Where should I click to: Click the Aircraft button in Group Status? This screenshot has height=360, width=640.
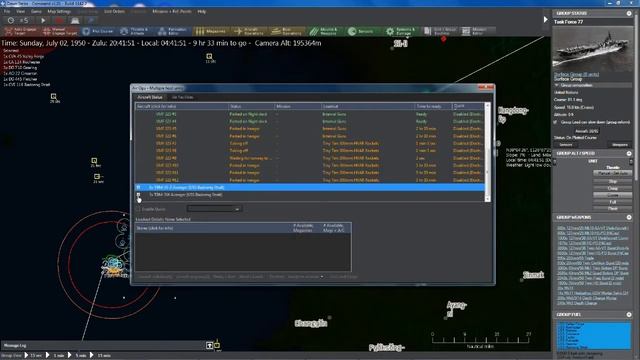click(x=587, y=131)
